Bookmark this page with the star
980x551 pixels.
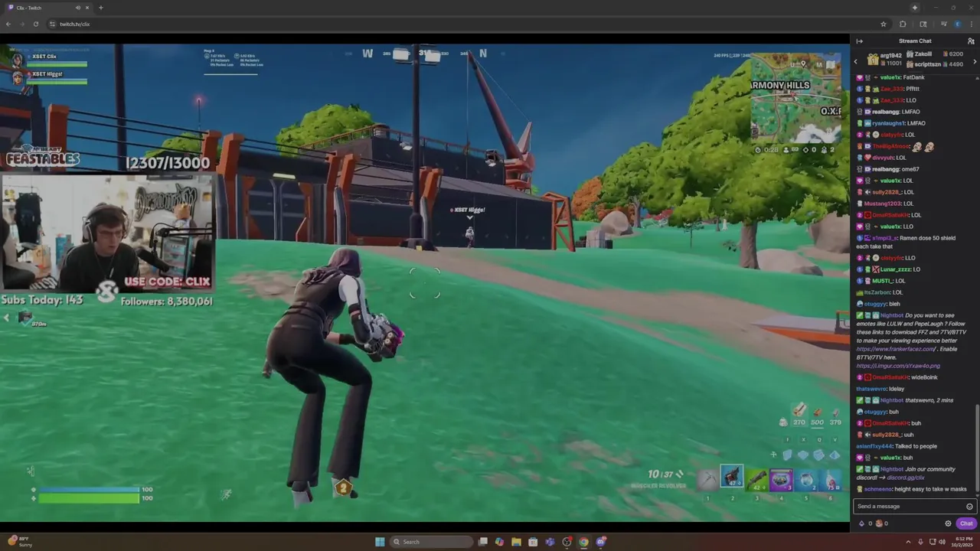[884, 24]
